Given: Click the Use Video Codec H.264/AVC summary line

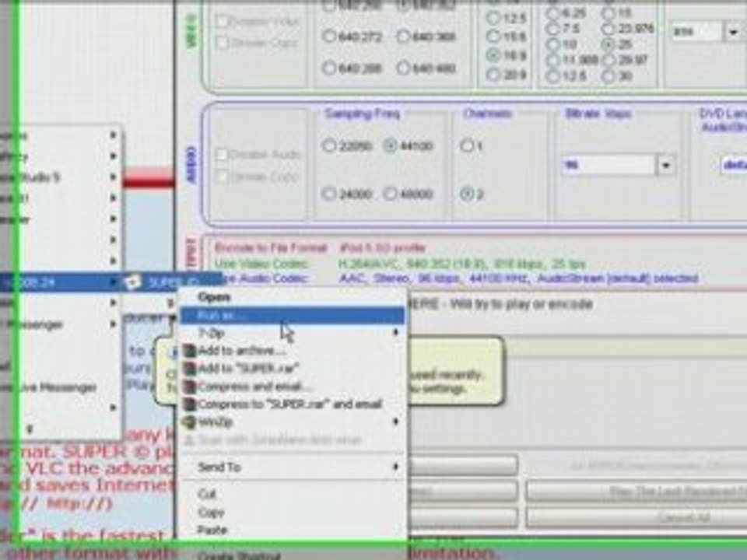Looking at the screenshot, I should tap(400, 264).
